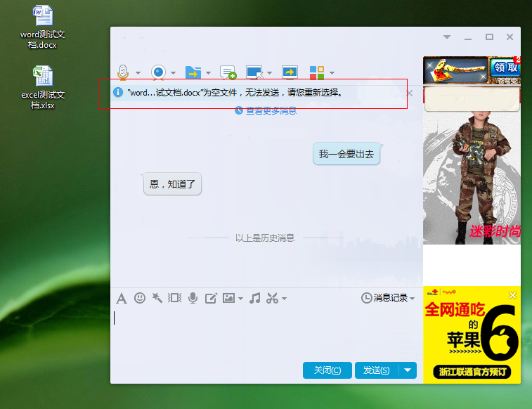Click the screen share icon
The height and width of the screenshot is (409, 532).
click(x=290, y=72)
